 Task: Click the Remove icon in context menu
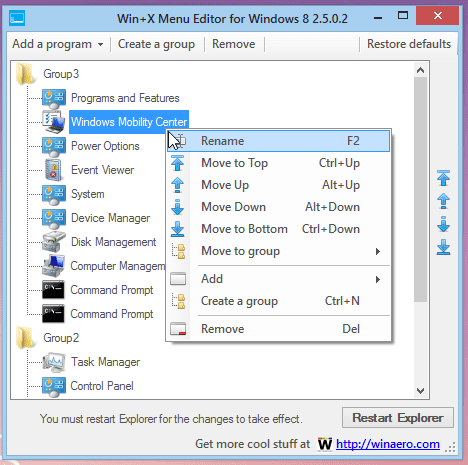[178, 329]
